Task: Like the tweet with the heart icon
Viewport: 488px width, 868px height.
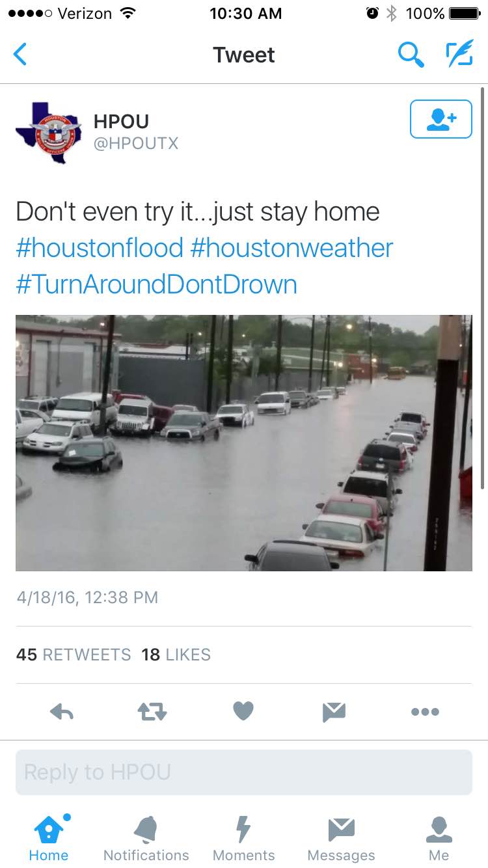Action: 243,711
